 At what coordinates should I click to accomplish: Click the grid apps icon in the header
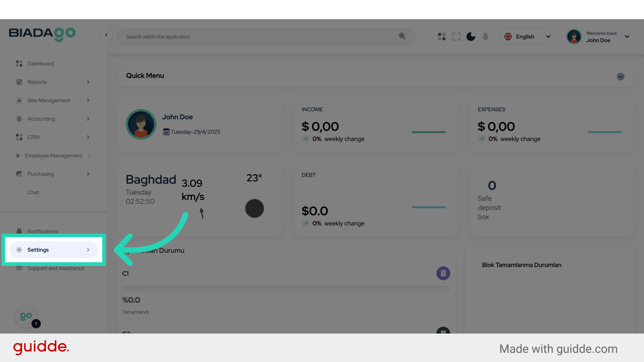tap(441, 37)
